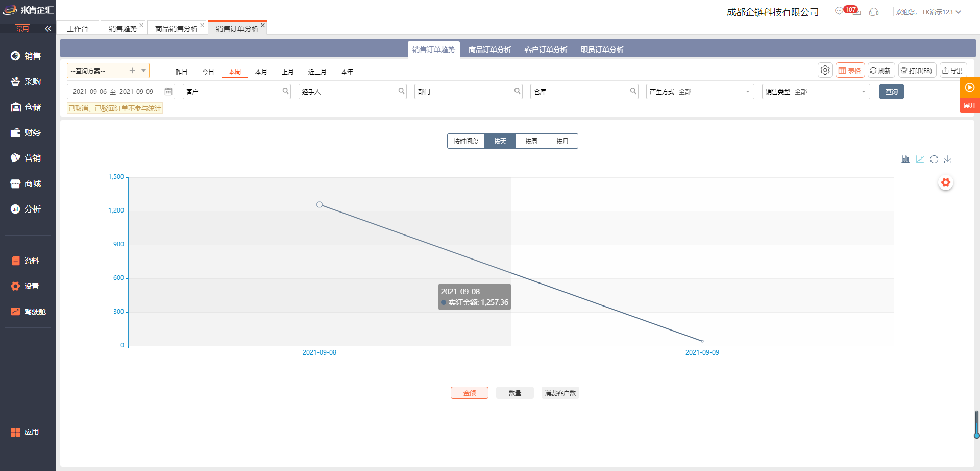The width and height of the screenshot is (980, 471).
Task: Switch chart to bar chart view icon
Action: click(905, 159)
